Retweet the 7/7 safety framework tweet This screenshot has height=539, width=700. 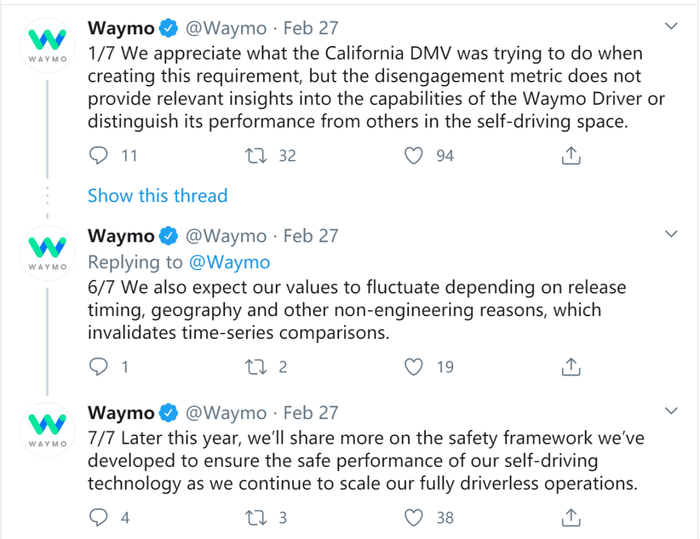coord(257,517)
